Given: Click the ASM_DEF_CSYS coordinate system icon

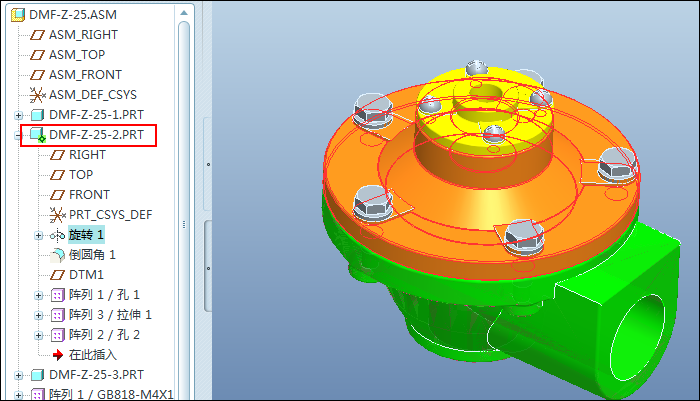Looking at the screenshot, I should tap(38, 95).
